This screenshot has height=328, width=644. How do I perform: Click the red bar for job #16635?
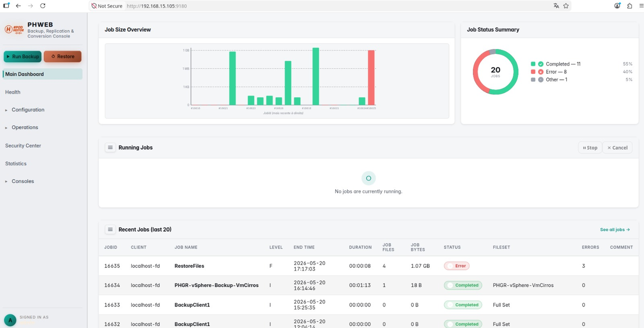pyautogui.click(x=371, y=78)
